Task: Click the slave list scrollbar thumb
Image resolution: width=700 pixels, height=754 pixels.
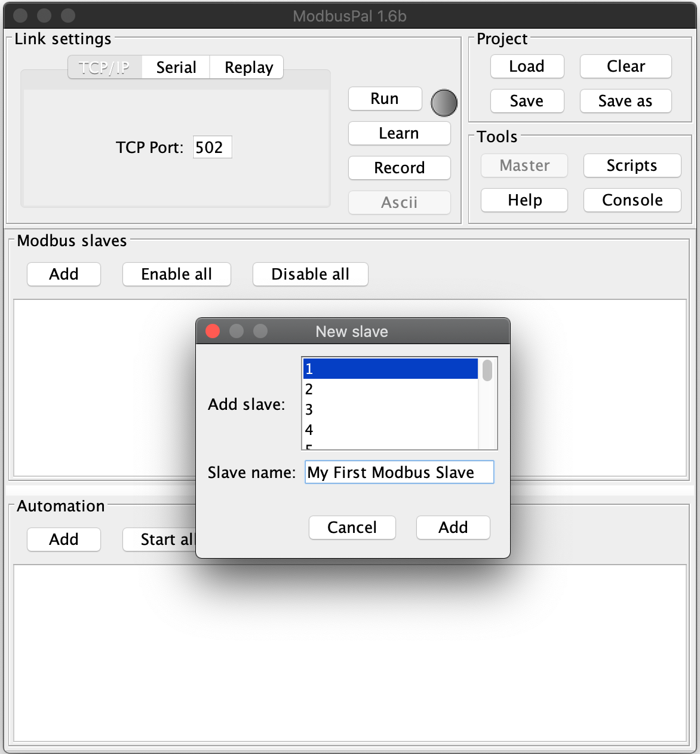Action: tap(487, 370)
